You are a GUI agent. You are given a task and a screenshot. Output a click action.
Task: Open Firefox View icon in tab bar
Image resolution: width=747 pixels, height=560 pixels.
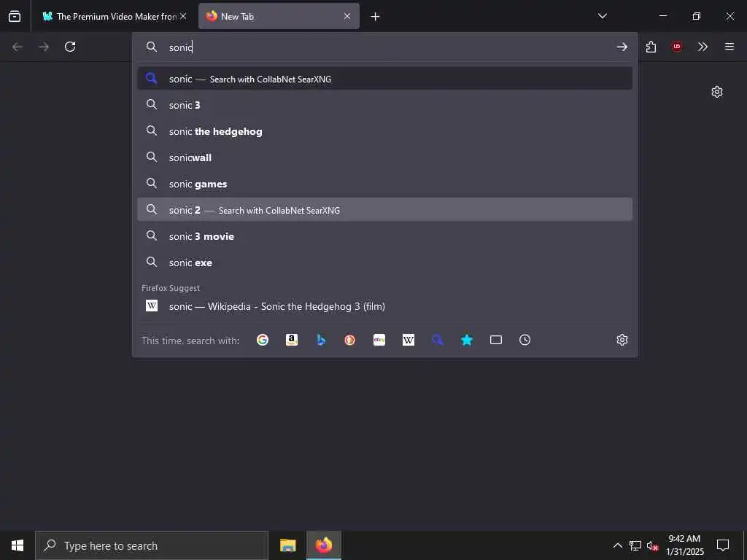click(x=15, y=16)
